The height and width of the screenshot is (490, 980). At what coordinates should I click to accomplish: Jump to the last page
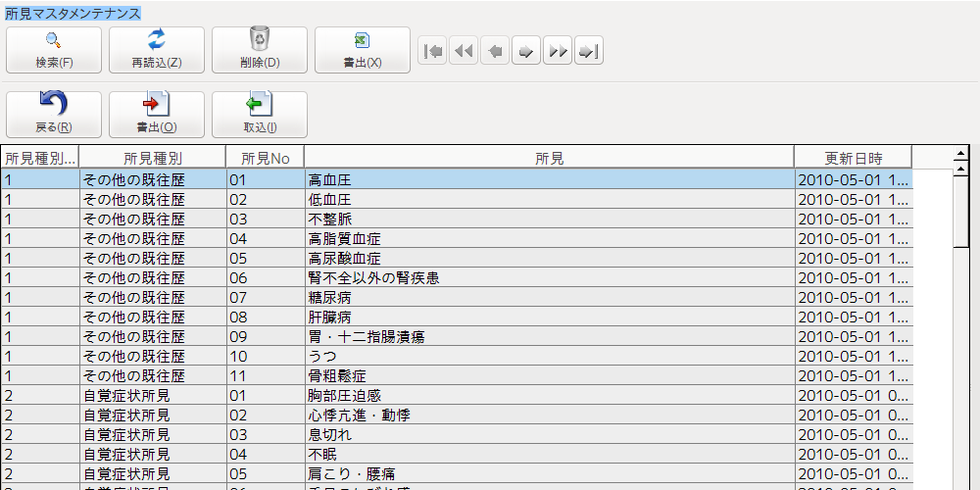pos(589,51)
